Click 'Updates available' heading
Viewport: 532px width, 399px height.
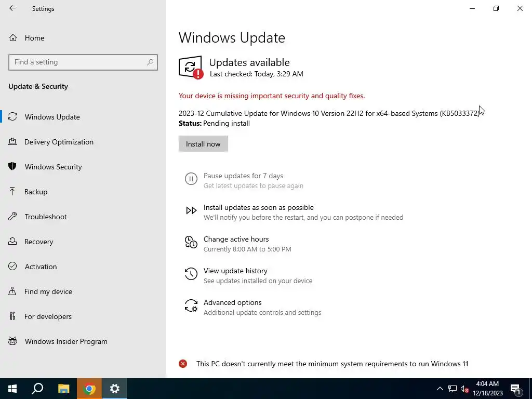coord(249,62)
